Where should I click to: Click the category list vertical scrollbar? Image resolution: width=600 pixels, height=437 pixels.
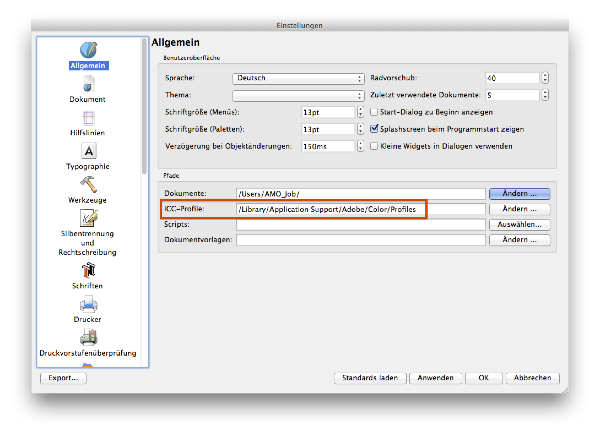tap(144, 110)
